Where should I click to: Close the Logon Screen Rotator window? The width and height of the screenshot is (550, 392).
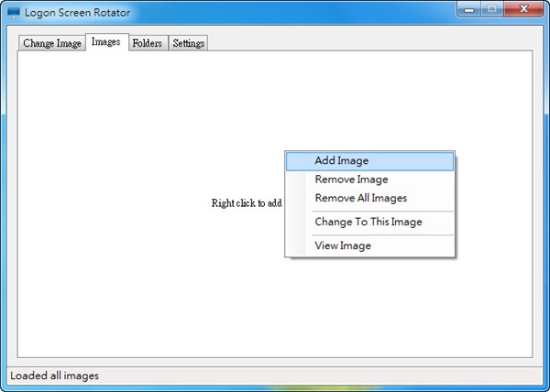[523, 9]
